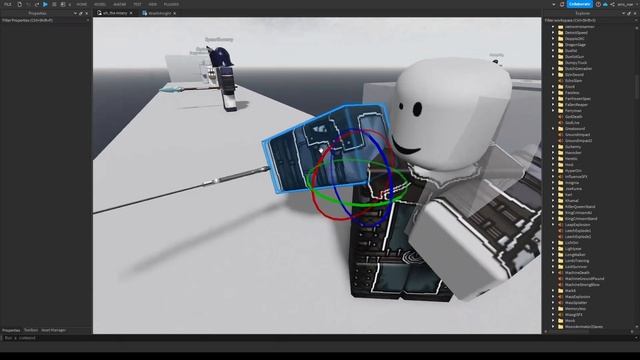640x360 pixels.
Task: Click the EchoSlam sound icon
Action: pyautogui.click(x=560, y=80)
